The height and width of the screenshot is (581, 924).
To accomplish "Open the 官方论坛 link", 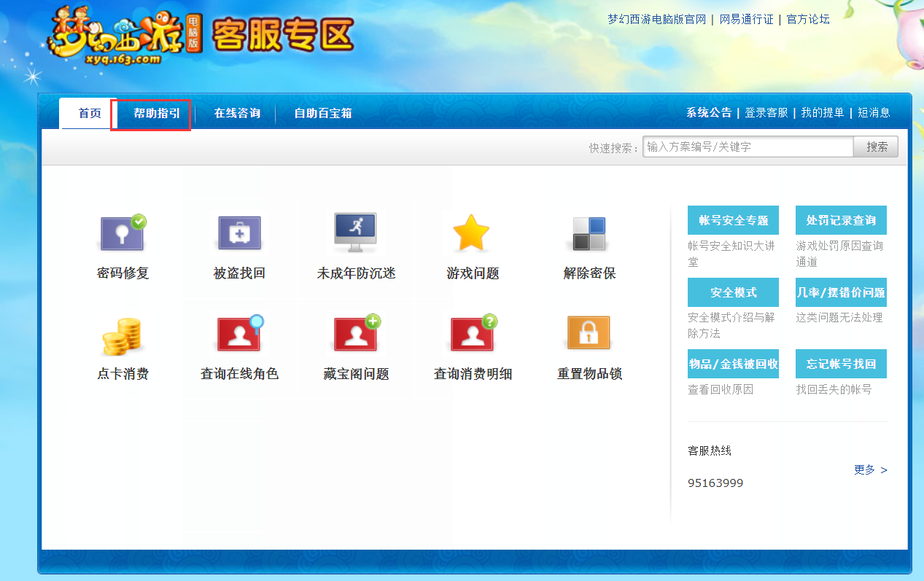I will 808,19.
